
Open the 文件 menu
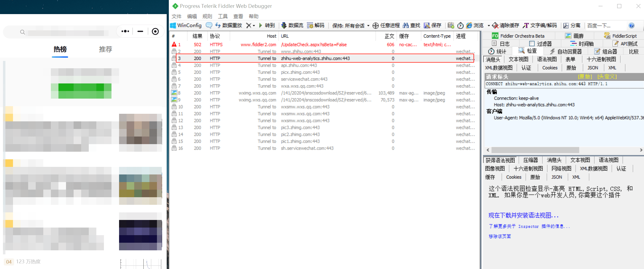(x=176, y=16)
